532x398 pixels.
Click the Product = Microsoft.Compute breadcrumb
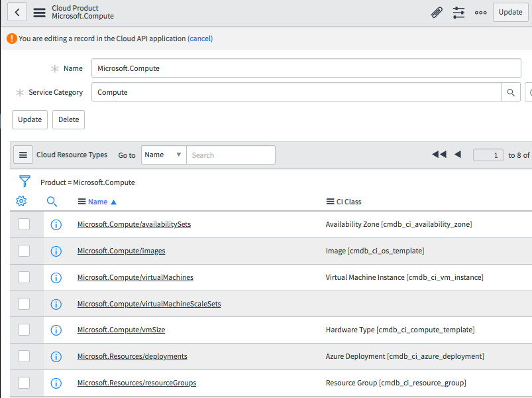[87, 182]
